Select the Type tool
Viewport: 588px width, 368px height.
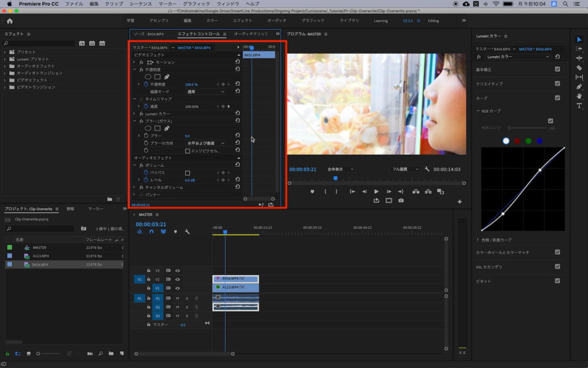pos(579,105)
